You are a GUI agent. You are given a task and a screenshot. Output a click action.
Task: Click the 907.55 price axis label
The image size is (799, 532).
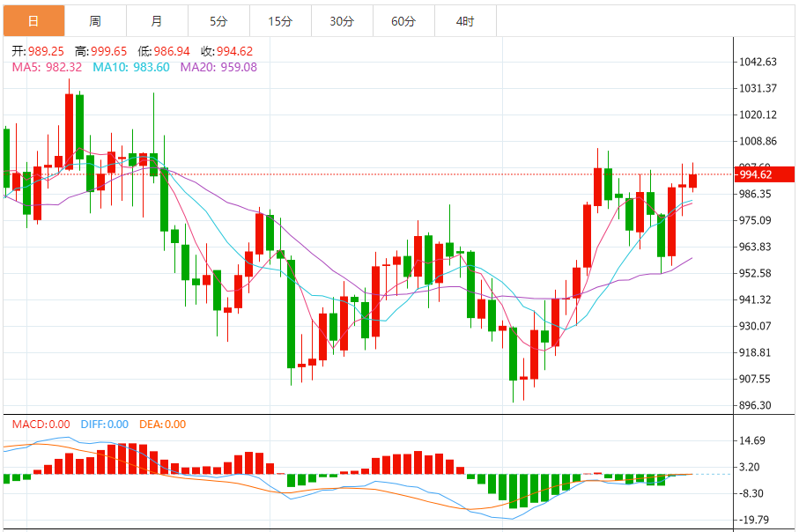(x=755, y=379)
